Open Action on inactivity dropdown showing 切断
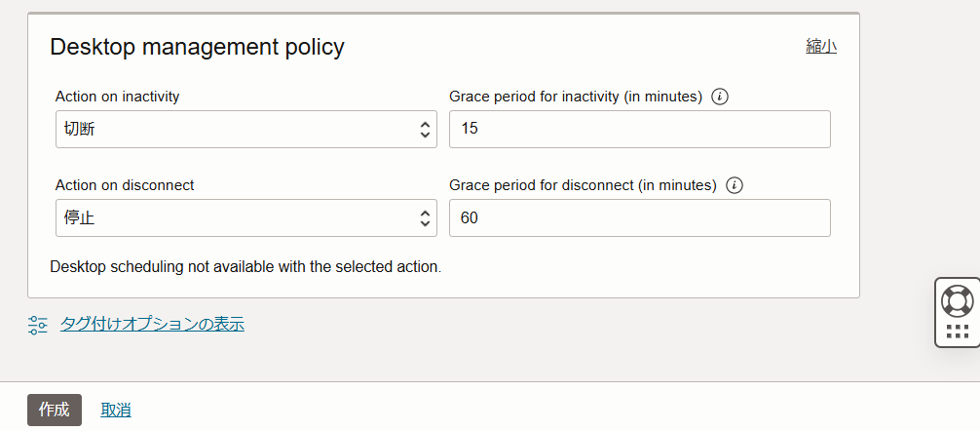Viewport: 980px width, 431px height. point(234,130)
